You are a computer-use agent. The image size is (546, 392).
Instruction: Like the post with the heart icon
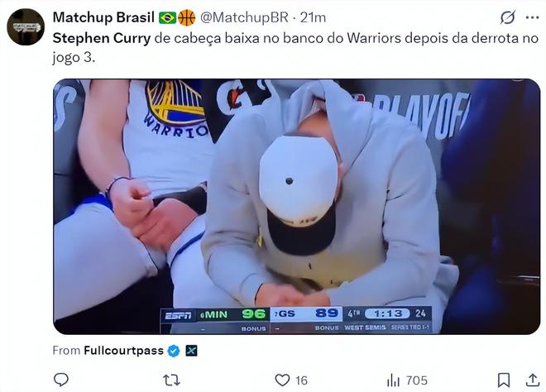[x=283, y=380]
